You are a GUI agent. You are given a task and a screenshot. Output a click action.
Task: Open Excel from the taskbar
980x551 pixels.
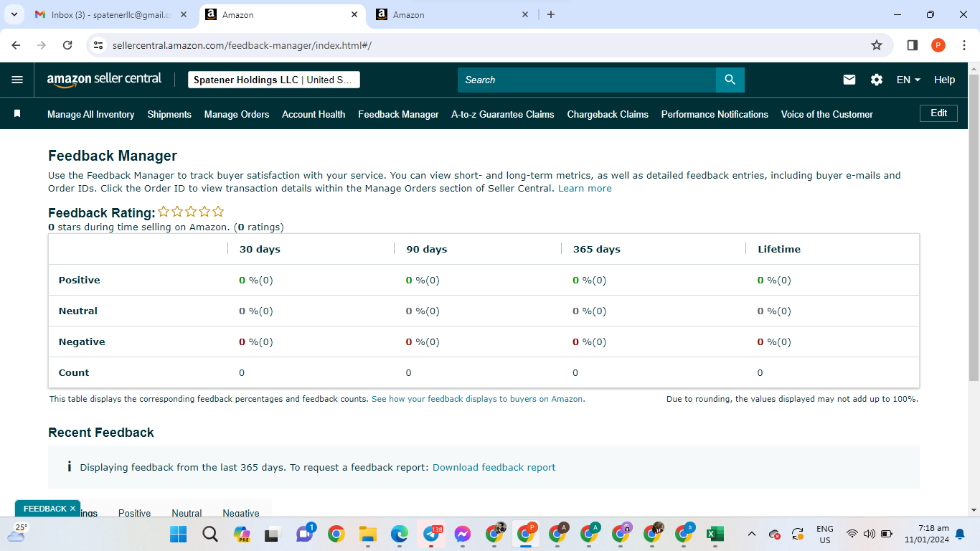coord(715,534)
